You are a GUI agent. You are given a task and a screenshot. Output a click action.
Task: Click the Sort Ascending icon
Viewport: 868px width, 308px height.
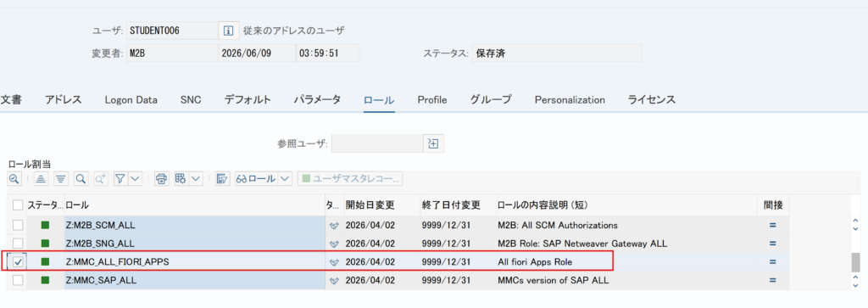pyautogui.click(x=41, y=178)
